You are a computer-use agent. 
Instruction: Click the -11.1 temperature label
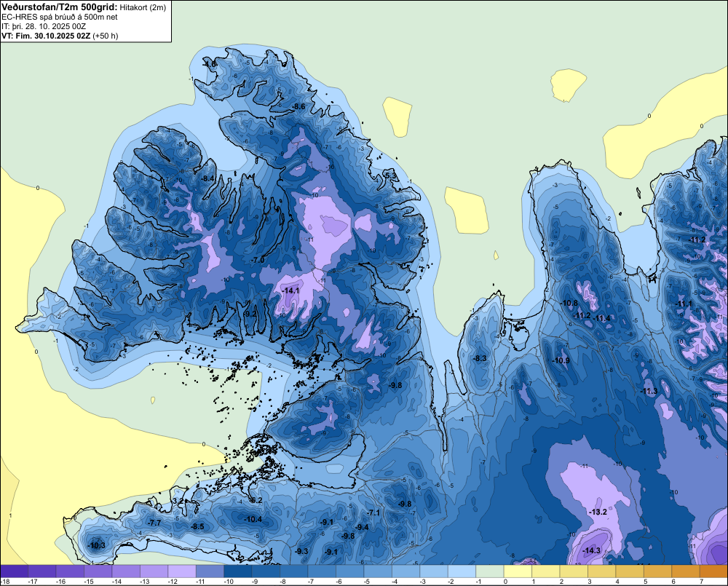coord(684,304)
